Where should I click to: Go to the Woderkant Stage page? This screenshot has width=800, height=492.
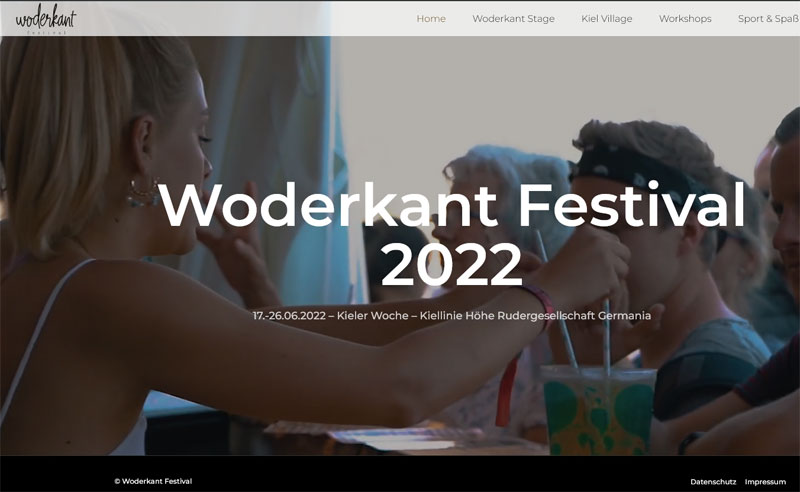coord(513,18)
